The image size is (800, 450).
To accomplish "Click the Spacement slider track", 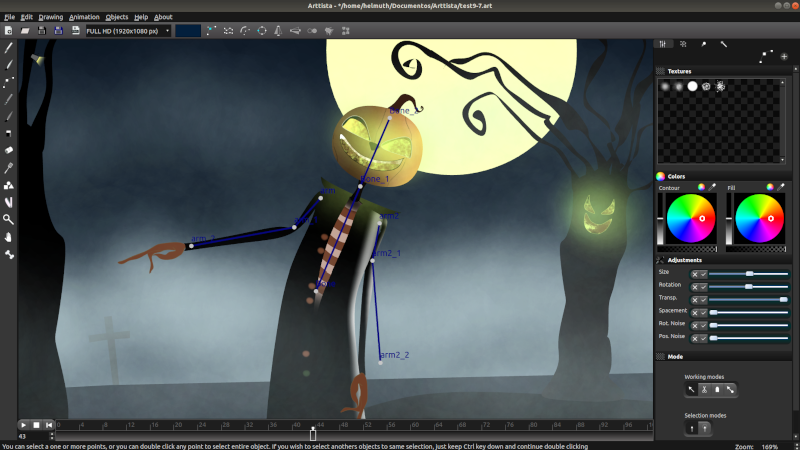I will coord(750,312).
